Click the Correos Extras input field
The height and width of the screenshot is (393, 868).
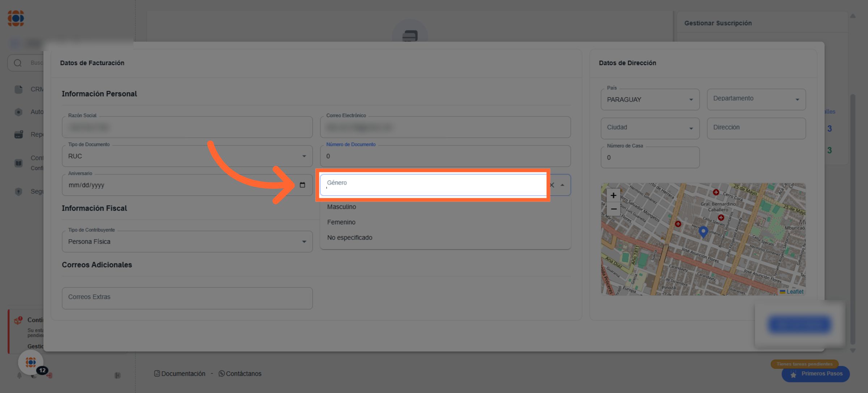187,298
